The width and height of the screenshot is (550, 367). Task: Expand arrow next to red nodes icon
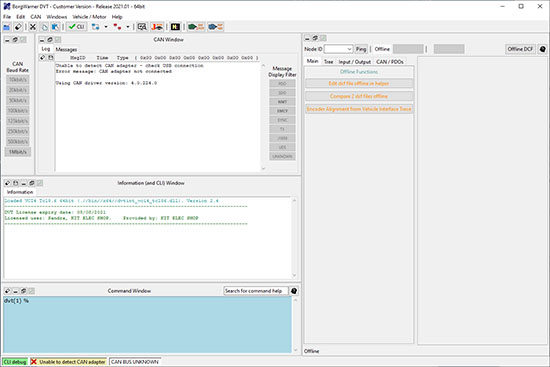128,27
